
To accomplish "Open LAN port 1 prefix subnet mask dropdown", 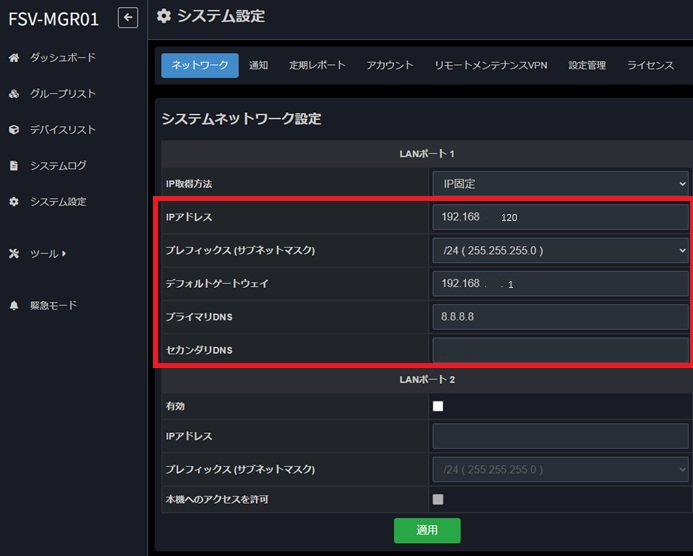I will coord(560,251).
